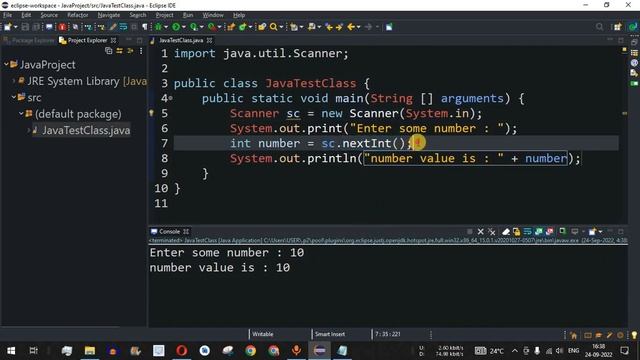The width and height of the screenshot is (640, 360).
Task: Collapse the src folder node
Action: (x=13, y=98)
